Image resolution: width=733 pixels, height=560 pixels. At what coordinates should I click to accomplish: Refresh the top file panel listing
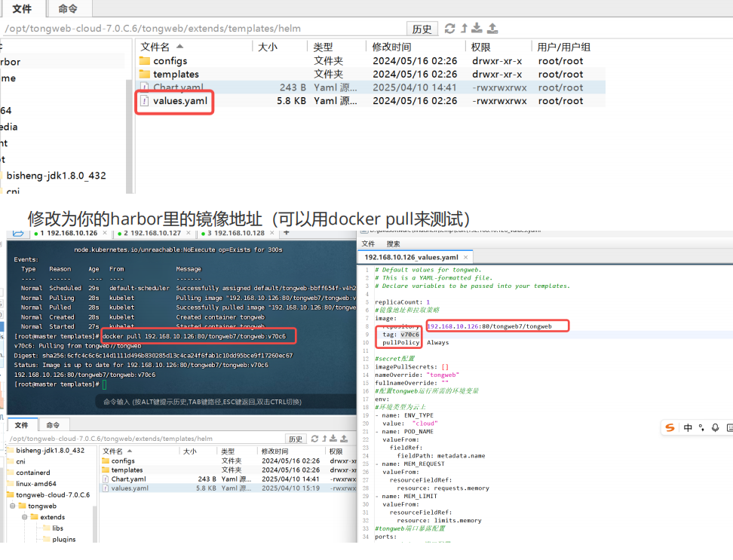(449, 29)
